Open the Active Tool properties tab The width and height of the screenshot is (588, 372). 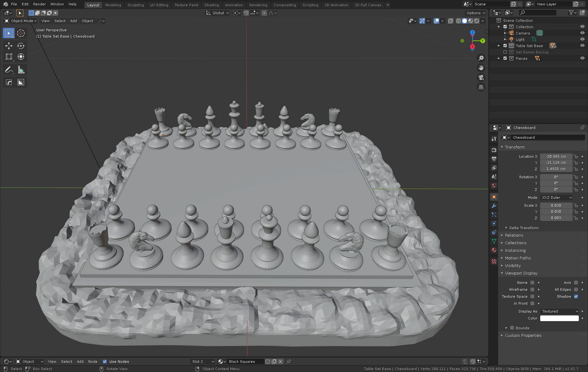[x=494, y=139]
